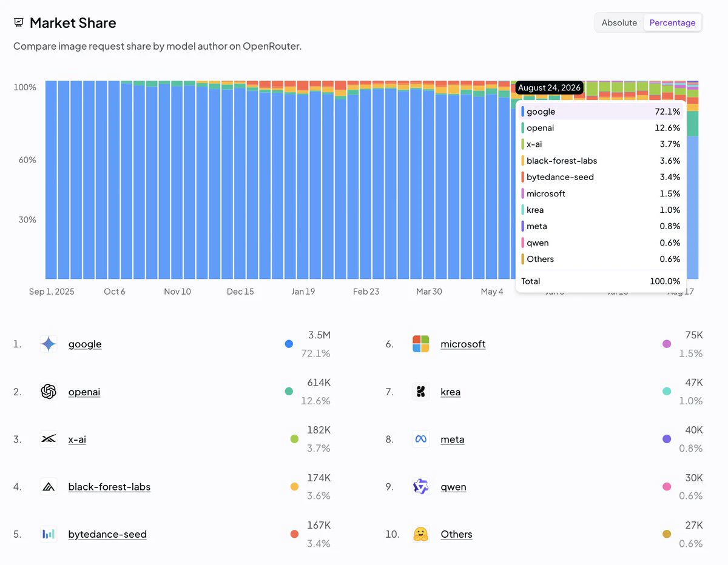Click the microsoft 1.5% tooltip row
The image size is (728, 565).
tap(601, 193)
